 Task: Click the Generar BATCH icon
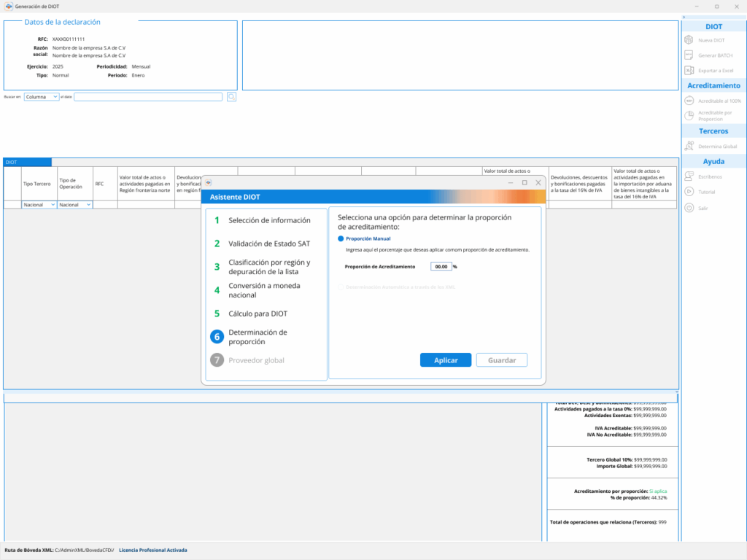point(689,55)
